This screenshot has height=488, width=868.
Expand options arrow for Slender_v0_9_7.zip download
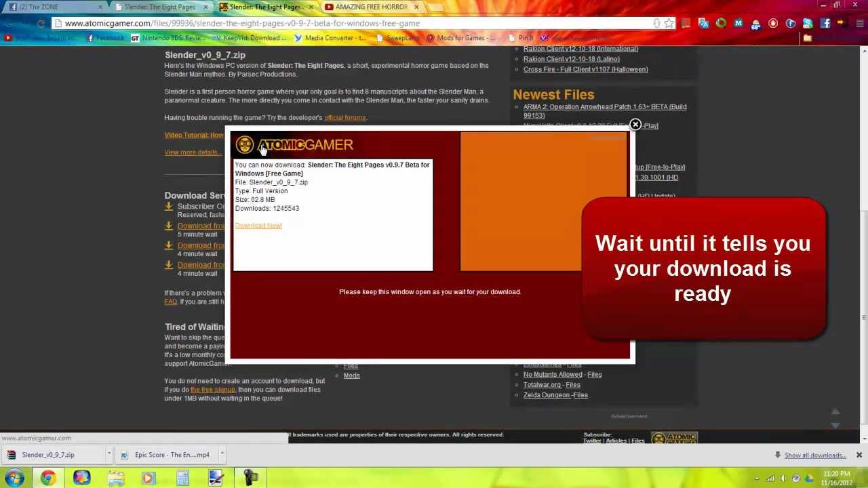click(x=108, y=455)
